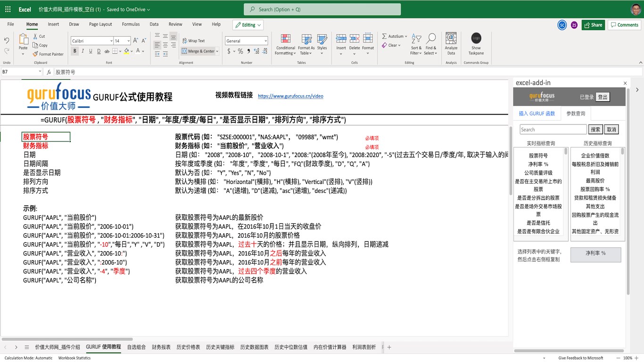Toggle Merge & Center
The image size is (644, 362).
click(198, 51)
